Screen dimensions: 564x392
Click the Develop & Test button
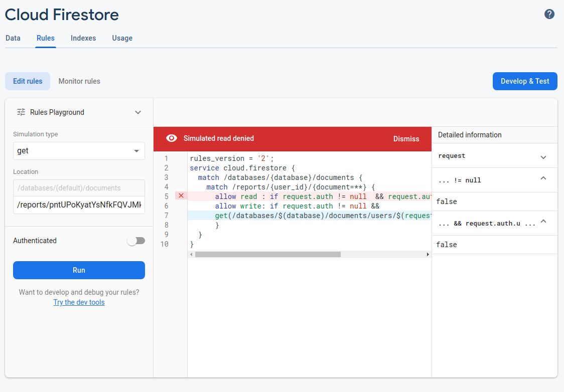tap(525, 81)
